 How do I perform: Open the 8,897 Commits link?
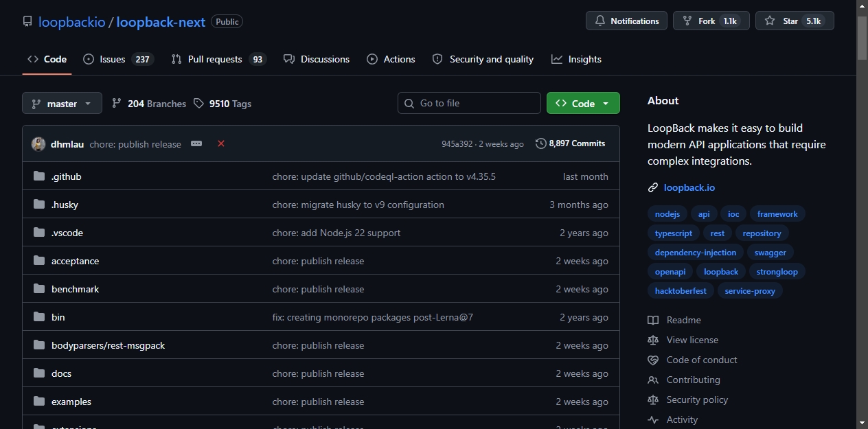[x=571, y=143]
